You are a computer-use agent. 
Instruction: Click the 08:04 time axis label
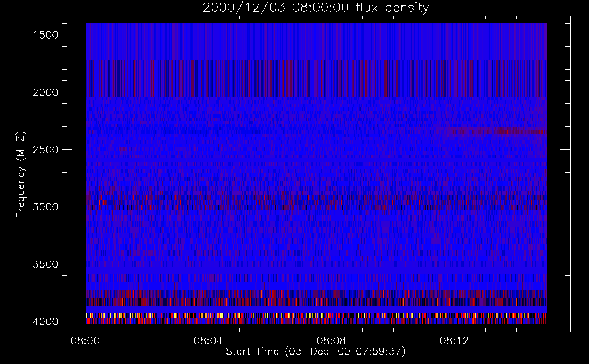(209, 341)
